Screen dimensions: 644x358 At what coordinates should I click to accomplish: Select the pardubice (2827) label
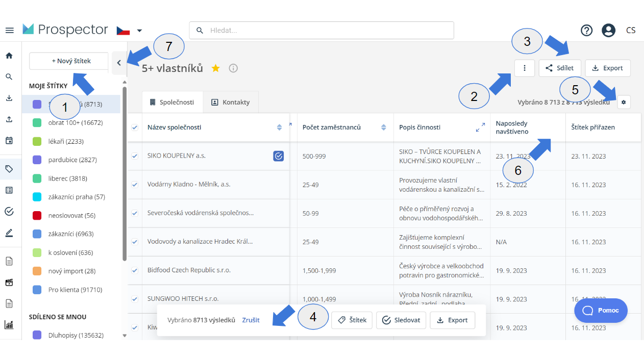pos(71,160)
